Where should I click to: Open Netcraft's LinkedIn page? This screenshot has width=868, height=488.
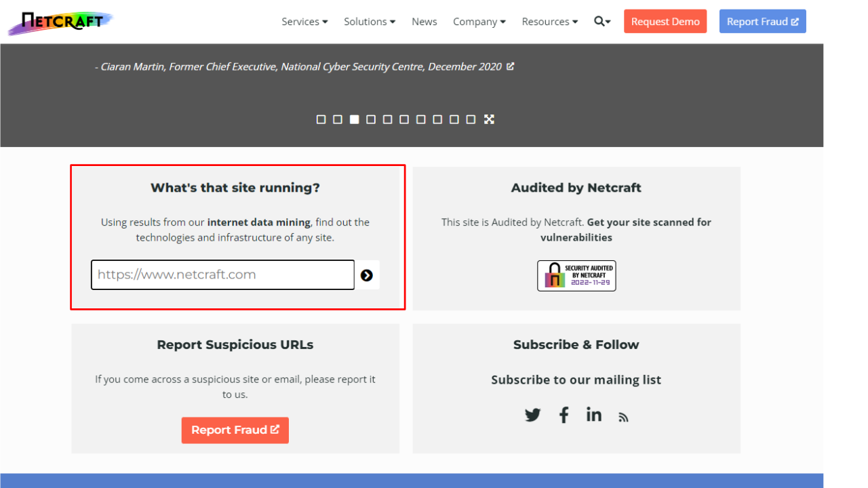[594, 415]
